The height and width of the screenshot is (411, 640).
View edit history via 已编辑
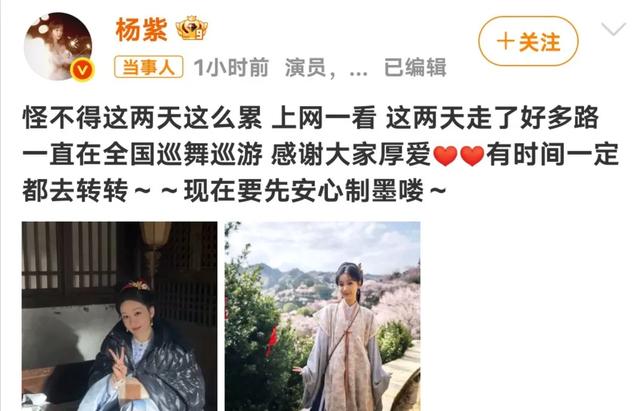[415, 67]
